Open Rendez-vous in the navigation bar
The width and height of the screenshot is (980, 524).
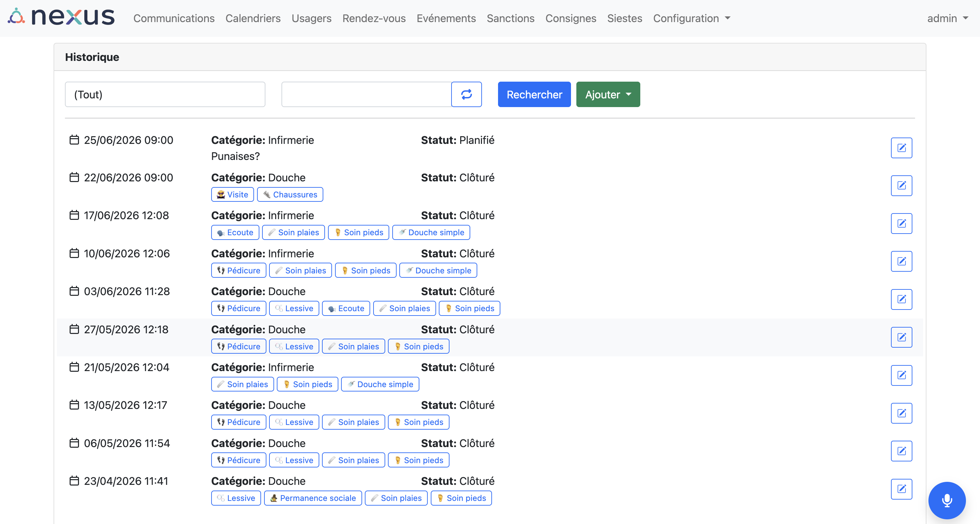click(x=374, y=18)
